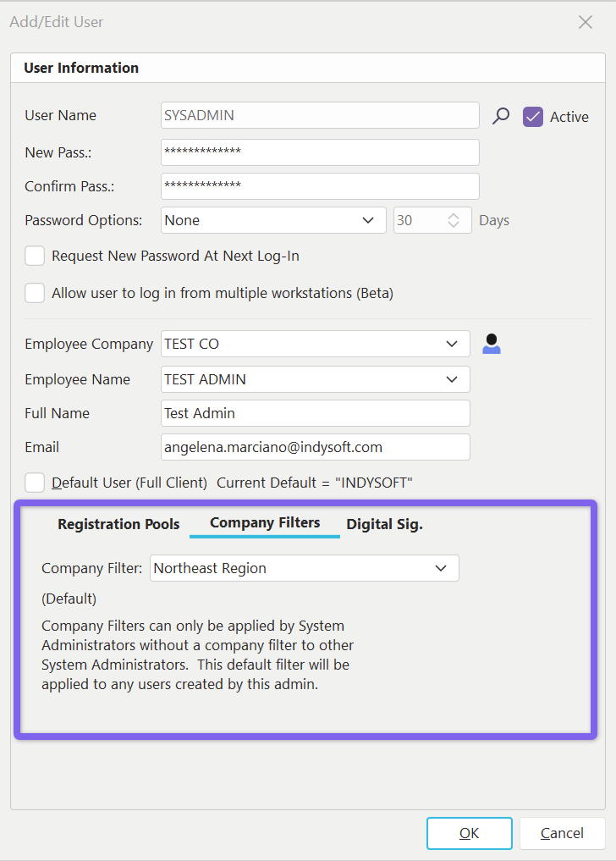Select the Company Filters tab
Viewport: 616px width, 861px height.
pyautogui.click(x=265, y=523)
